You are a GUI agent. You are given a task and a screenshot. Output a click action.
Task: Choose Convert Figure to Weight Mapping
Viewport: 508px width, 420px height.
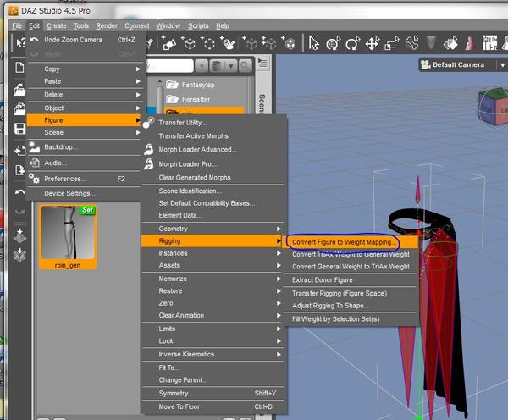[351, 242]
